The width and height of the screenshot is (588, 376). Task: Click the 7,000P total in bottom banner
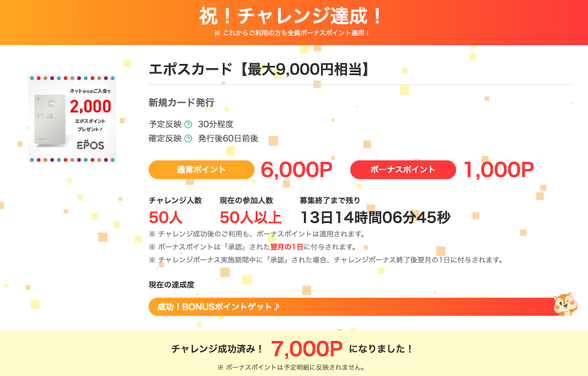(x=307, y=349)
